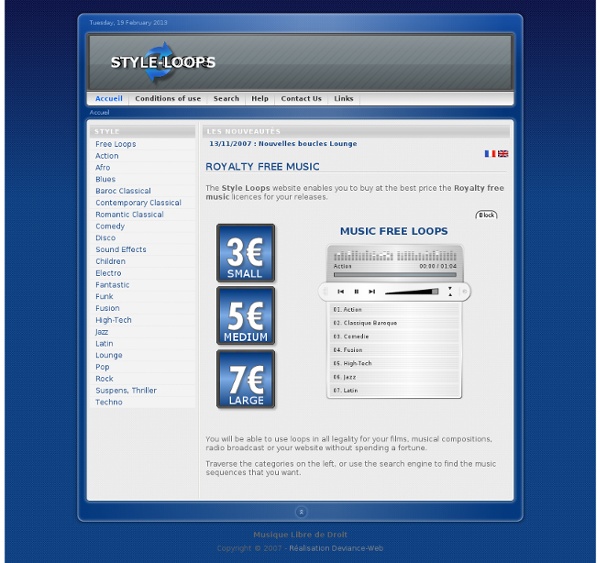Skip to previous track in music player
Viewport: 600px width, 563px height.
(x=340, y=292)
